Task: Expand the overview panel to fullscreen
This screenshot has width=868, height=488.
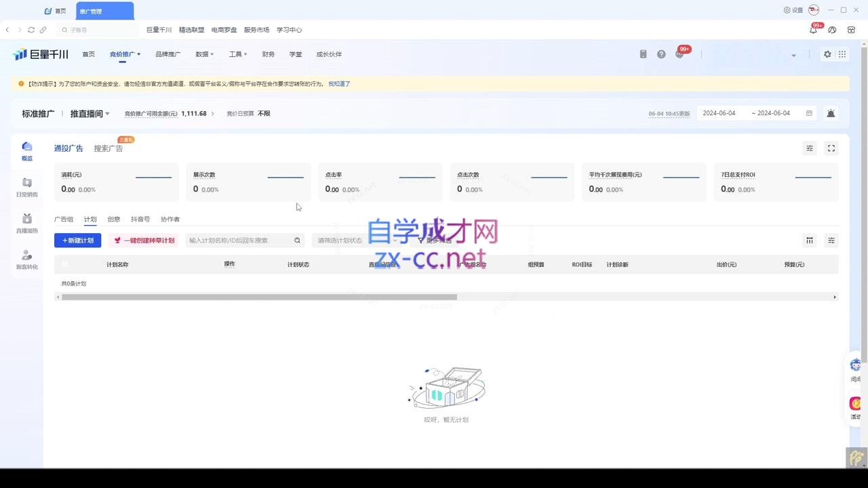Action: point(831,148)
